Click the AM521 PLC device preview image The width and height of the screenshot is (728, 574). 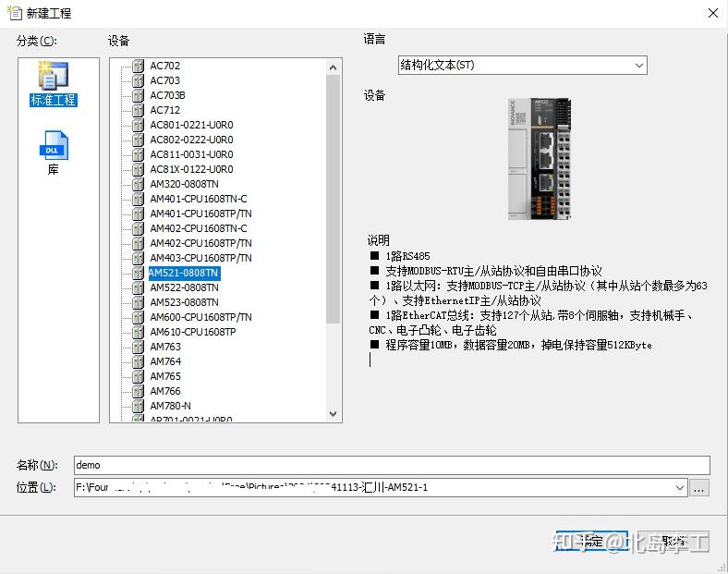coord(540,159)
